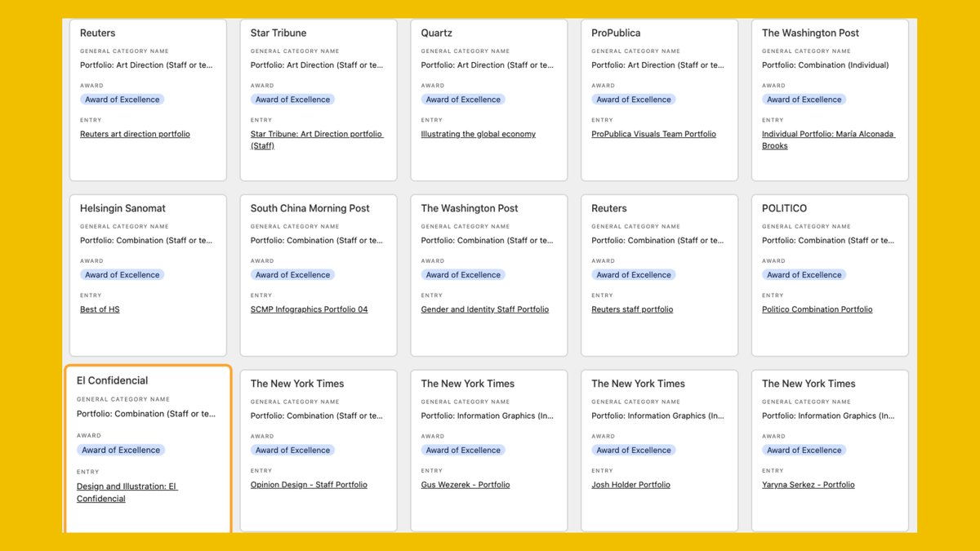Click Award of Excellence badge in Quartz card
Screen dimensions: 980x551
click(463, 100)
